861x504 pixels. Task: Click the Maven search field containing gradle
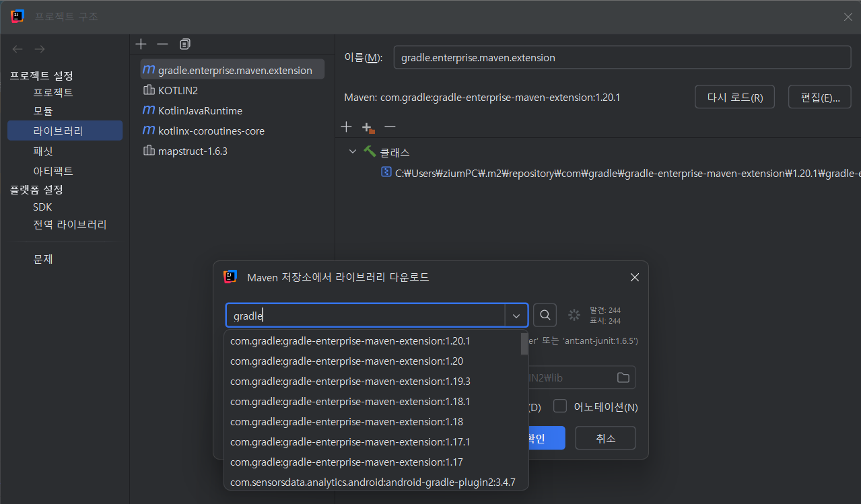(366, 315)
